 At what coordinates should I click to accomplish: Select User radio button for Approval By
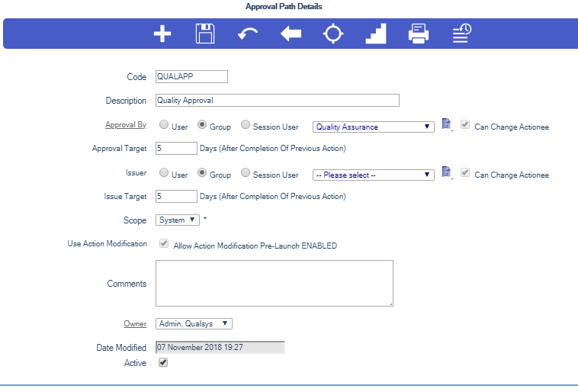coord(164,126)
